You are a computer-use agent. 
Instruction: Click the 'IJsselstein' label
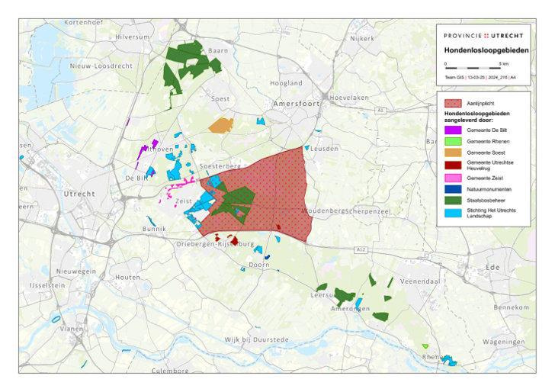47,285
